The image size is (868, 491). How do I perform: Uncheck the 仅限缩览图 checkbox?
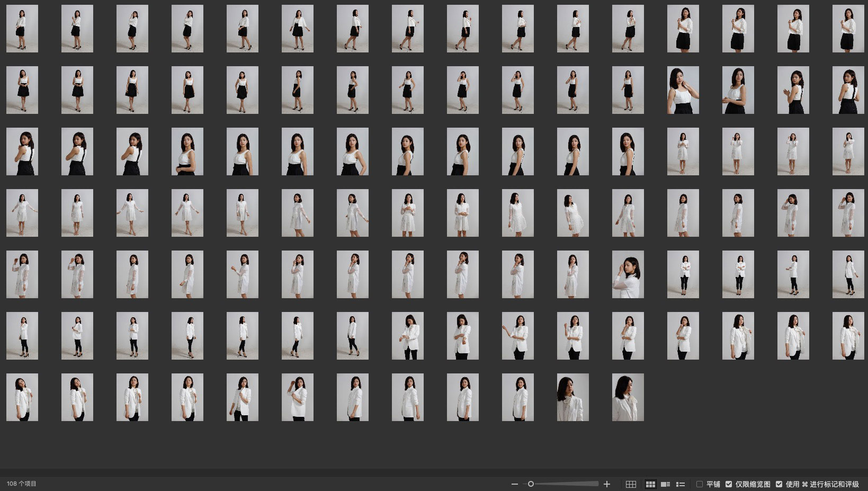[x=729, y=484]
